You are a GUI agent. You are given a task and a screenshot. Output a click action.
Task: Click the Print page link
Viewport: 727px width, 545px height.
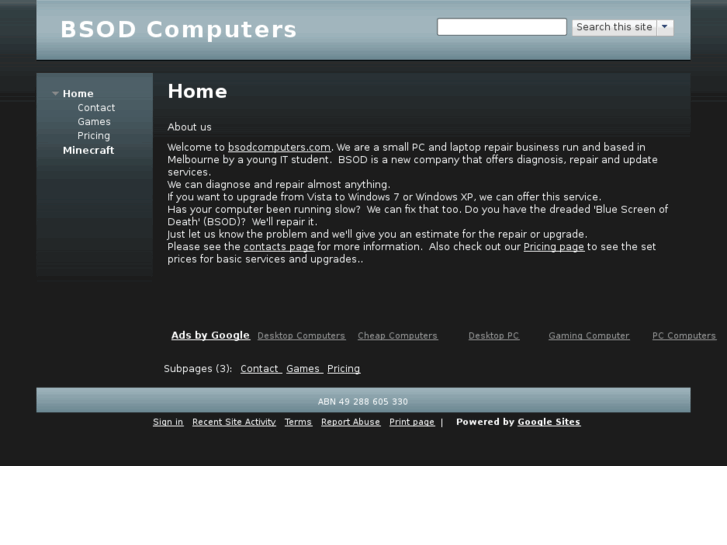coord(412,422)
